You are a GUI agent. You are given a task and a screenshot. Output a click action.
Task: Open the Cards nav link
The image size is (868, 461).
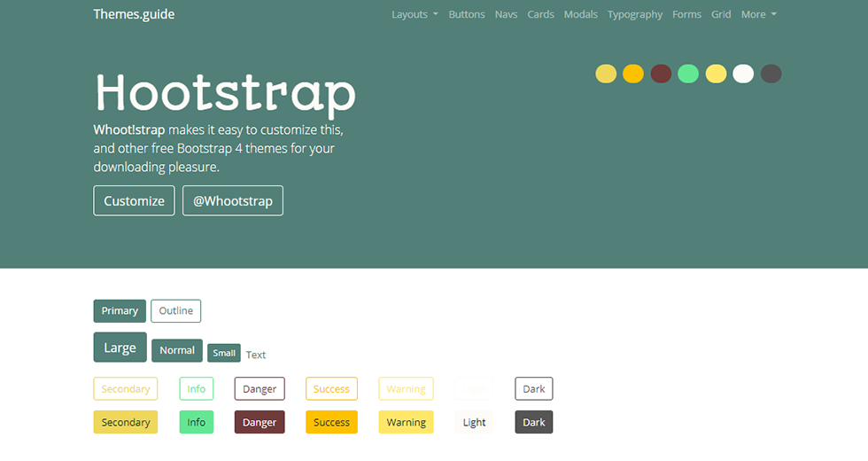[541, 14]
